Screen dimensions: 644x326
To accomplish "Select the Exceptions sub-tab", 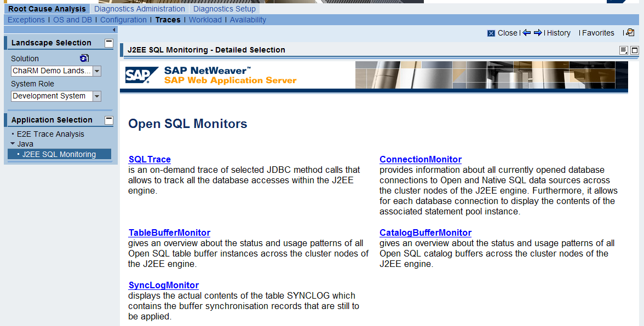I will 26,20.
